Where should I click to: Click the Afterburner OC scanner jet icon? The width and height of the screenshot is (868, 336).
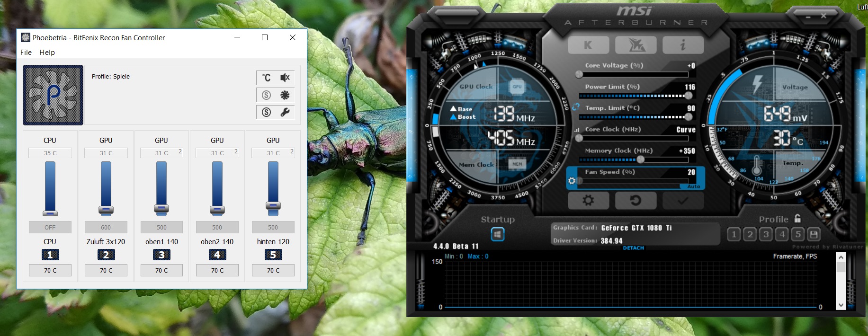(635, 45)
